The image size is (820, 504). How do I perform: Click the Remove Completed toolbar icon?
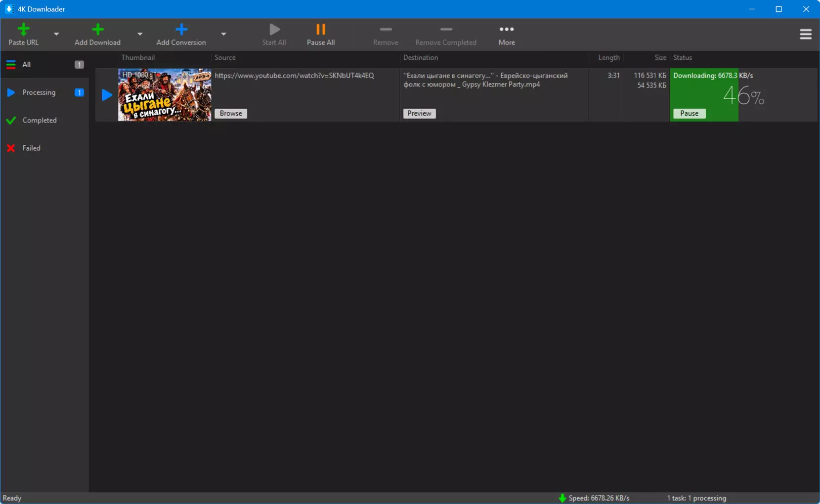(446, 30)
